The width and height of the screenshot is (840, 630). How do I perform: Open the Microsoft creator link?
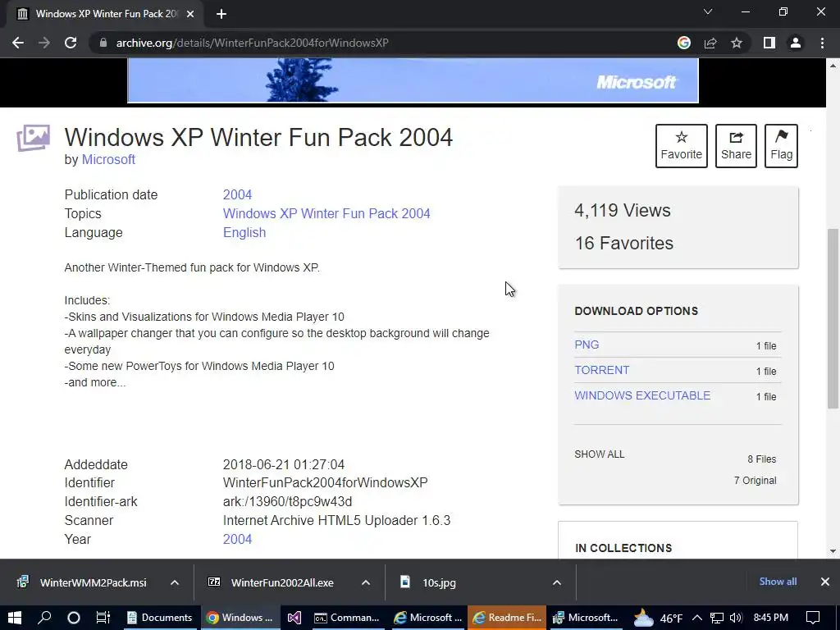108,160
